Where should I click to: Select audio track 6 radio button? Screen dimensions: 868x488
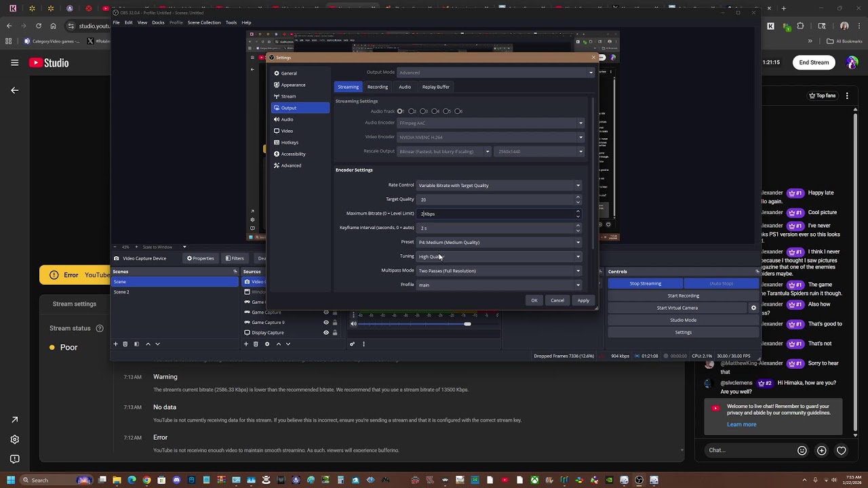[458, 111]
